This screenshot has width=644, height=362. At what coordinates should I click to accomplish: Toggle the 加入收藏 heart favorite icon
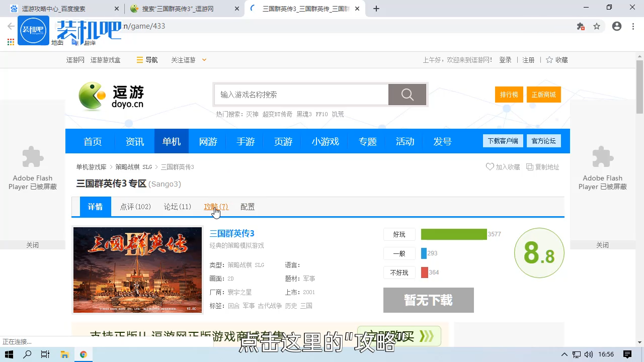[490, 166]
